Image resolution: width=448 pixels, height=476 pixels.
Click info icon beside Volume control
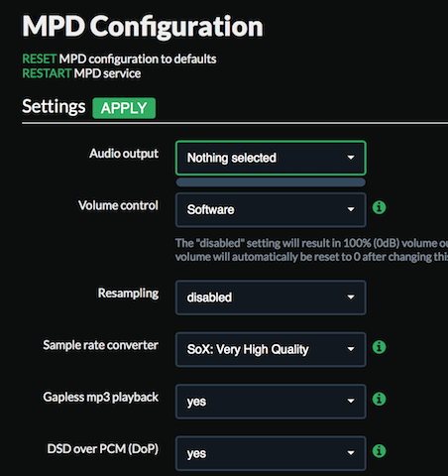coord(379,207)
